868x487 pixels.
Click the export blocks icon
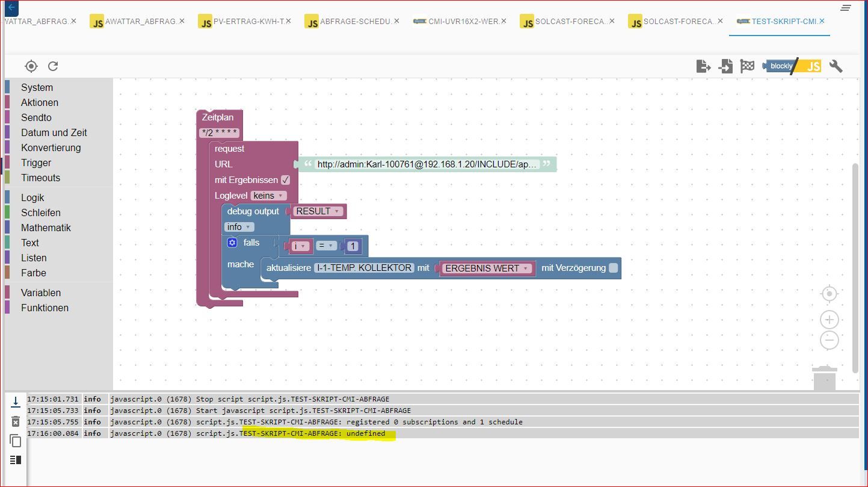[x=703, y=66]
